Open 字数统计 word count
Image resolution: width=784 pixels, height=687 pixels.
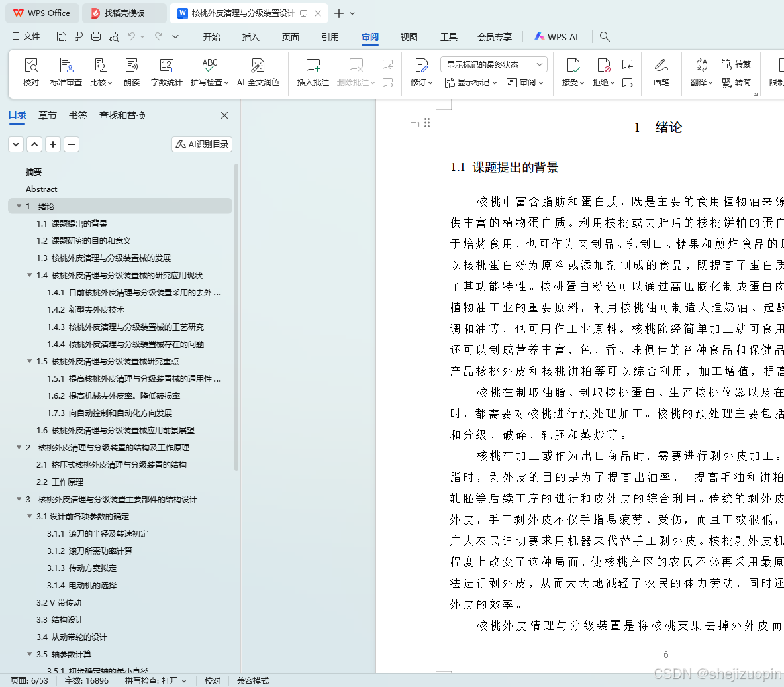point(166,72)
